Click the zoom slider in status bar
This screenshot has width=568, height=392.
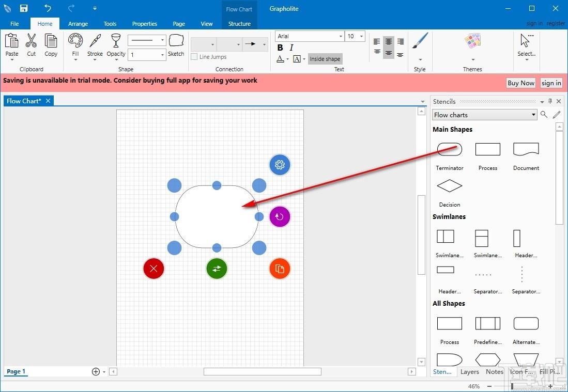[x=512, y=386]
